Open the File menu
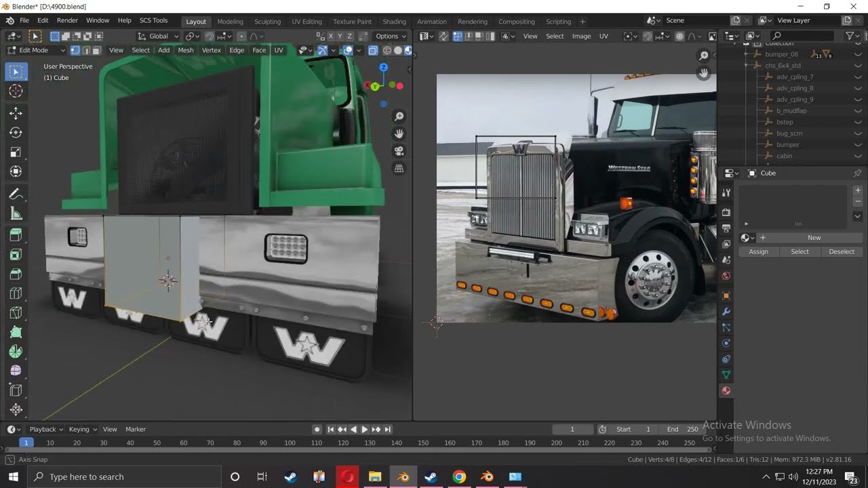Viewport: 868px width, 488px height. [x=24, y=20]
